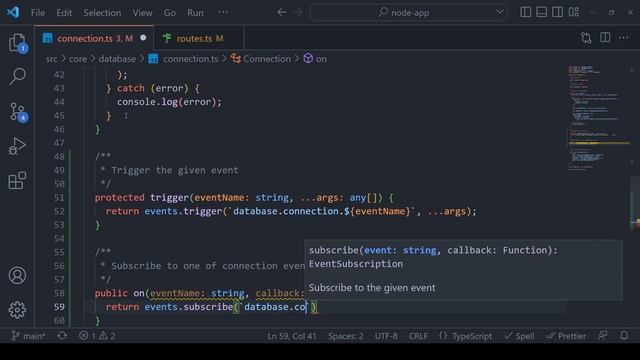Open the View menu
The image size is (640, 360).
click(142, 13)
